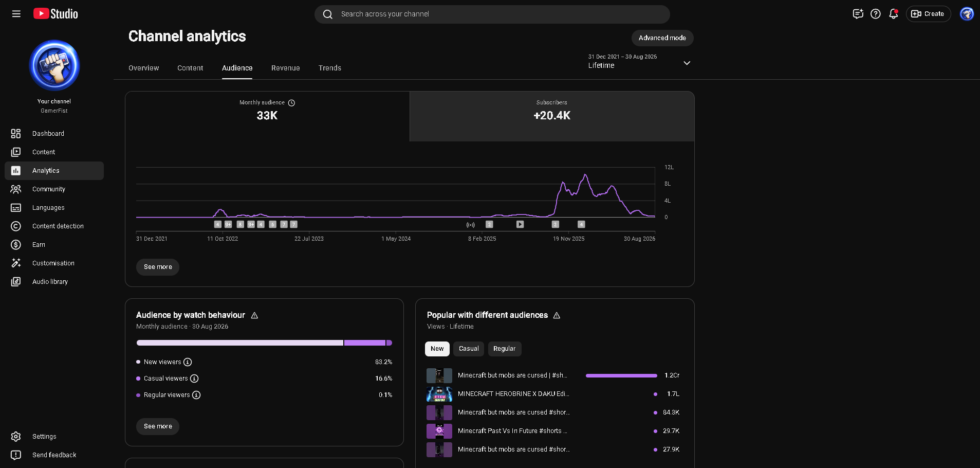Click info icon beside New viewers
980x468 pixels.
[188, 362]
